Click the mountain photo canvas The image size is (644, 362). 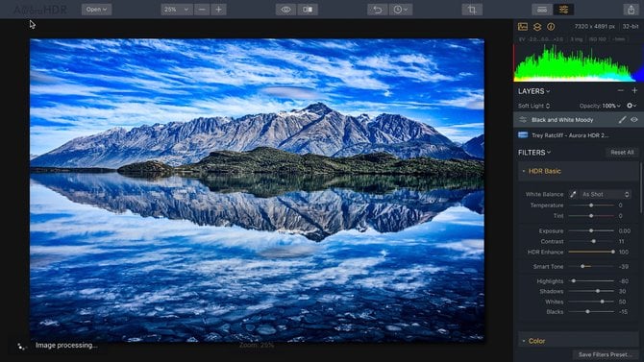pos(257,190)
